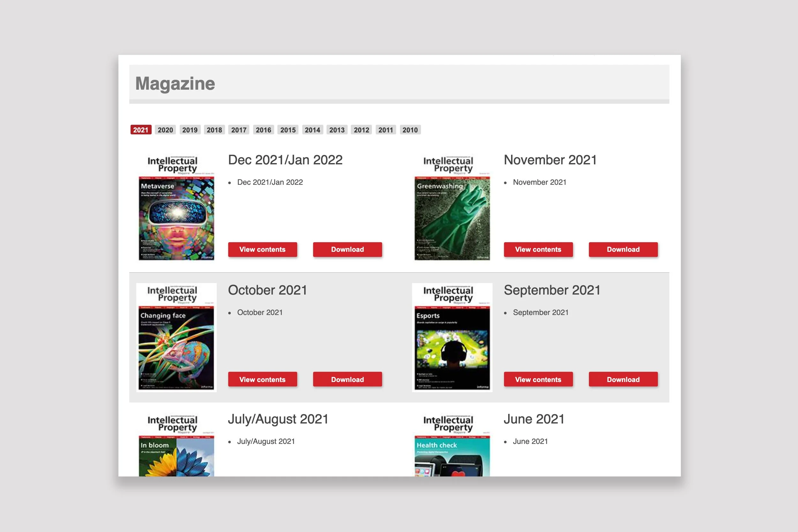
Task: Open the 2015 year tab
Action: pos(288,130)
